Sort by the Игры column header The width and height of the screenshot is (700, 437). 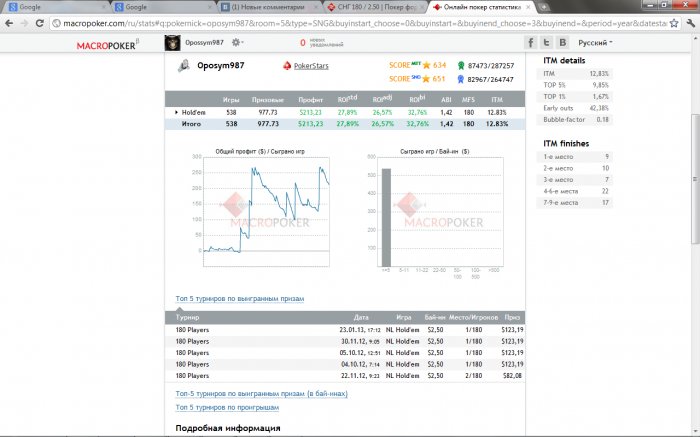click(231, 100)
